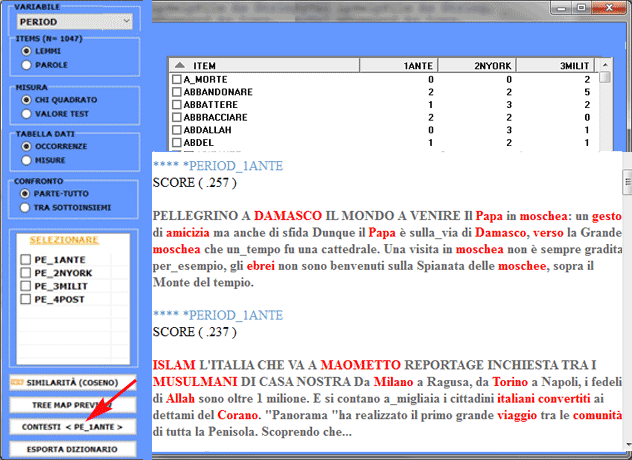Viewport: 632px width, 460px height.
Task: Select the PAROLE radio button
Action: click(27, 65)
